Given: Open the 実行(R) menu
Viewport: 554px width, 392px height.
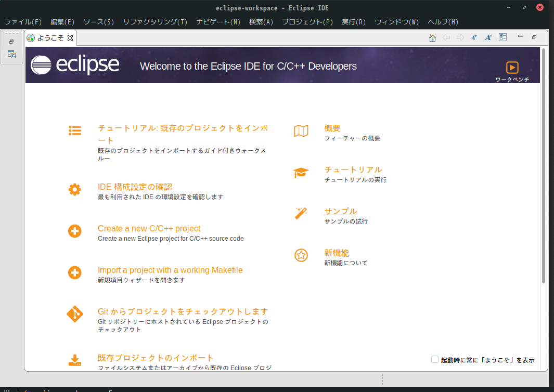Looking at the screenshot, I should (354, 22).
